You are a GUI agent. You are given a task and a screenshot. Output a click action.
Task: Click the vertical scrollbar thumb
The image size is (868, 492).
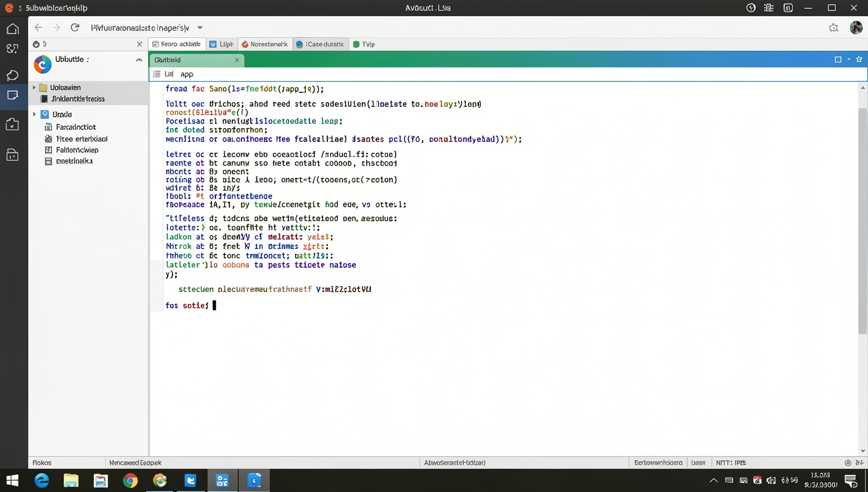click(x=863, y=221)
